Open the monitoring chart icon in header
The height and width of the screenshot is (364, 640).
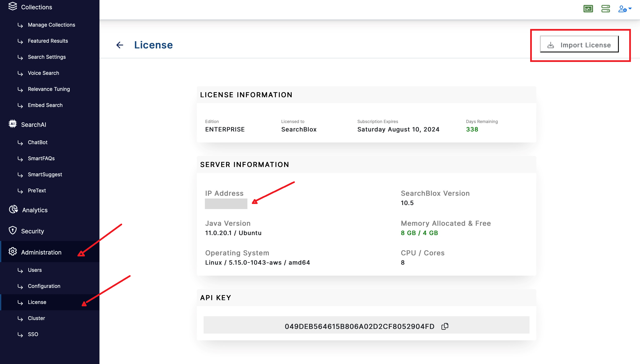pos(588,9)
